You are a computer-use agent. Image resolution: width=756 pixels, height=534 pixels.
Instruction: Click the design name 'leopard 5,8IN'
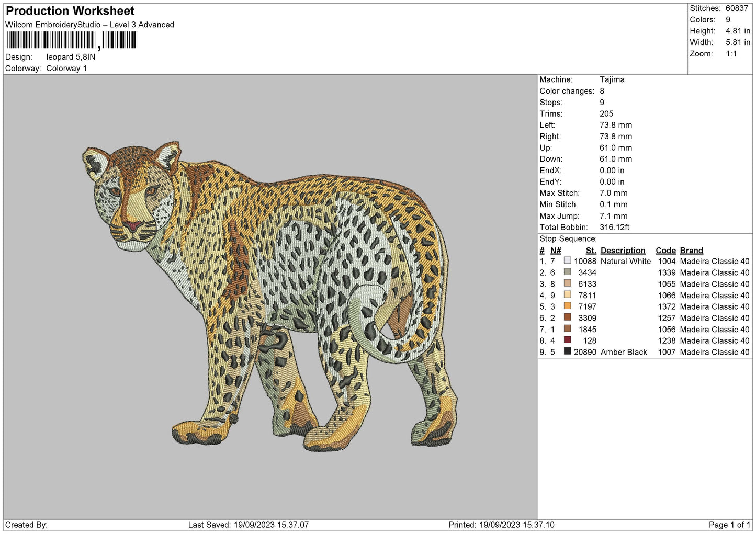click(x=71, y=57)
